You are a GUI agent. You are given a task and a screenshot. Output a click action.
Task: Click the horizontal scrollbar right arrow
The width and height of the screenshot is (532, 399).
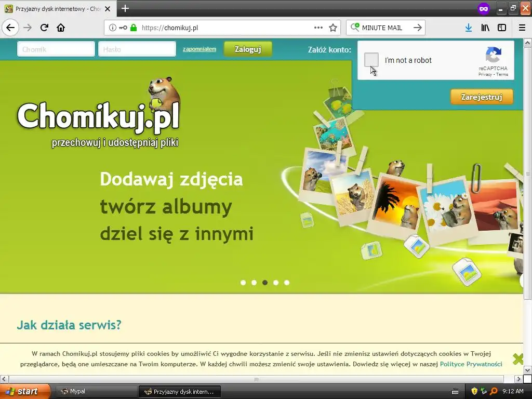(x=518, y=379)
